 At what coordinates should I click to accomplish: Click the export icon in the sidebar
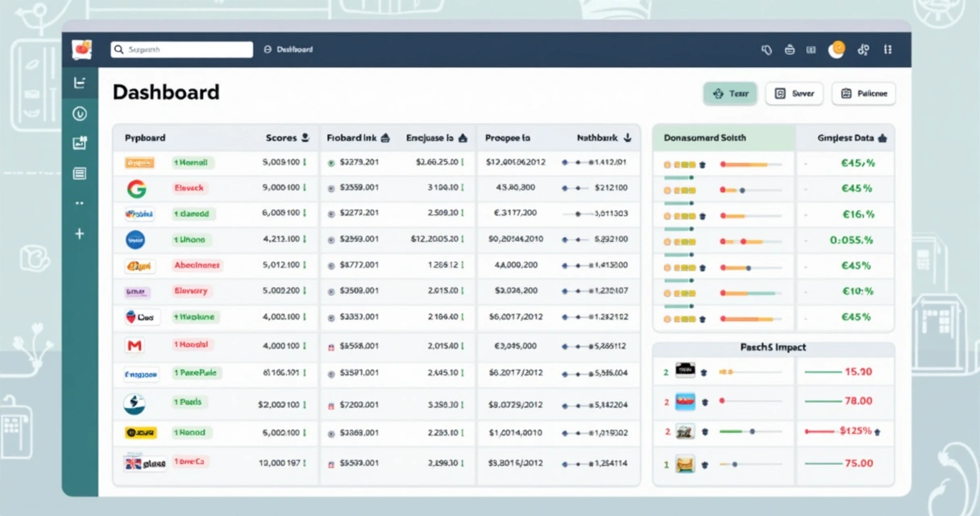79,141
